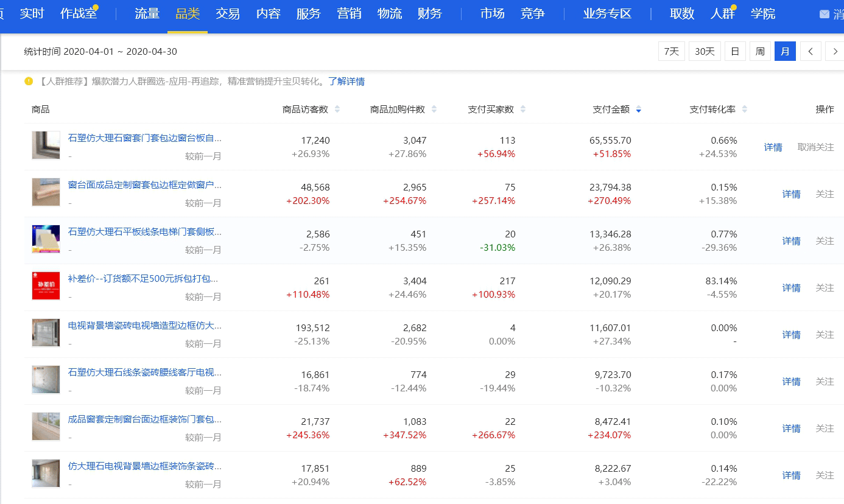Viewport: 844px width, 504px height.
Task: Switch time granularity to 周
Action: click(x=760, y=52)
